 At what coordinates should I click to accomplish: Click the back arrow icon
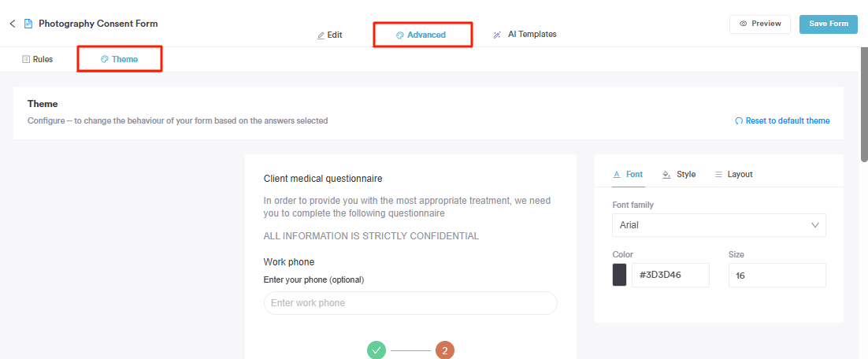point(13,24)
